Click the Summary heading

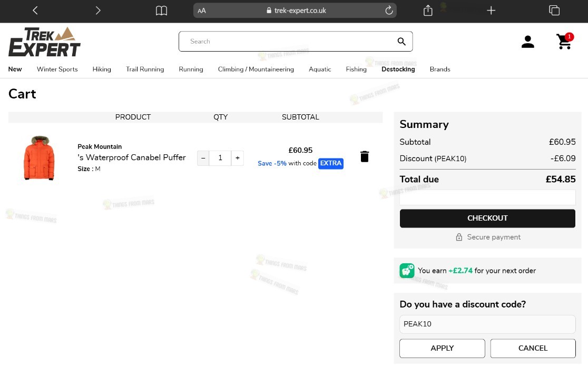click(424, 124)
